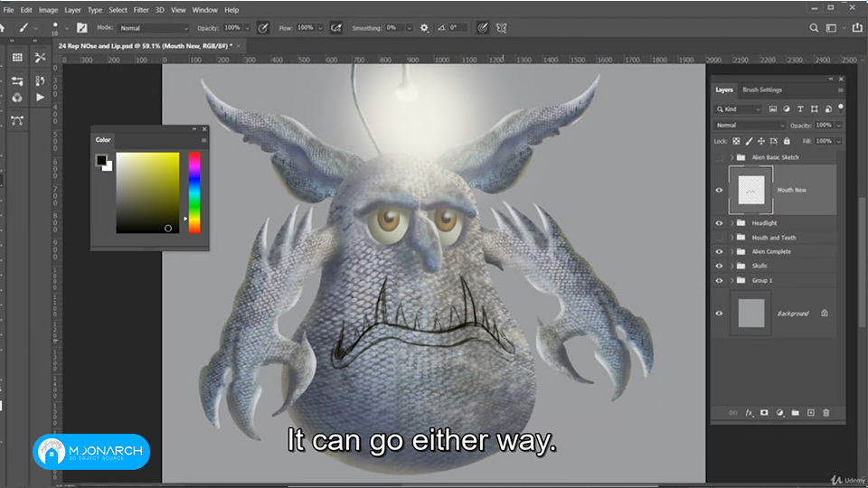Prevent artboard auto-nesting lock icon
Image resolution: width=868 pixels, height=488 pixels.
pyautogui.click(x=774, y=141)
